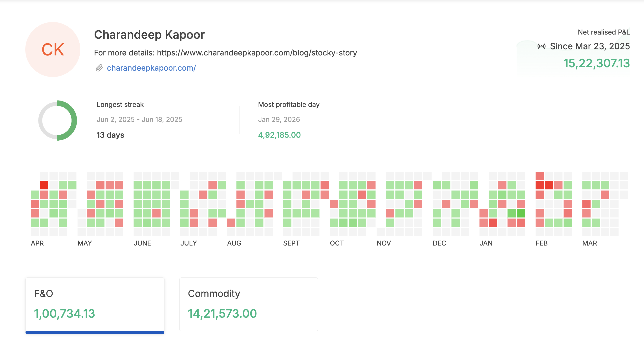Select the Commodity segment tab
644x341 pixels.
[x=249, y=304]
